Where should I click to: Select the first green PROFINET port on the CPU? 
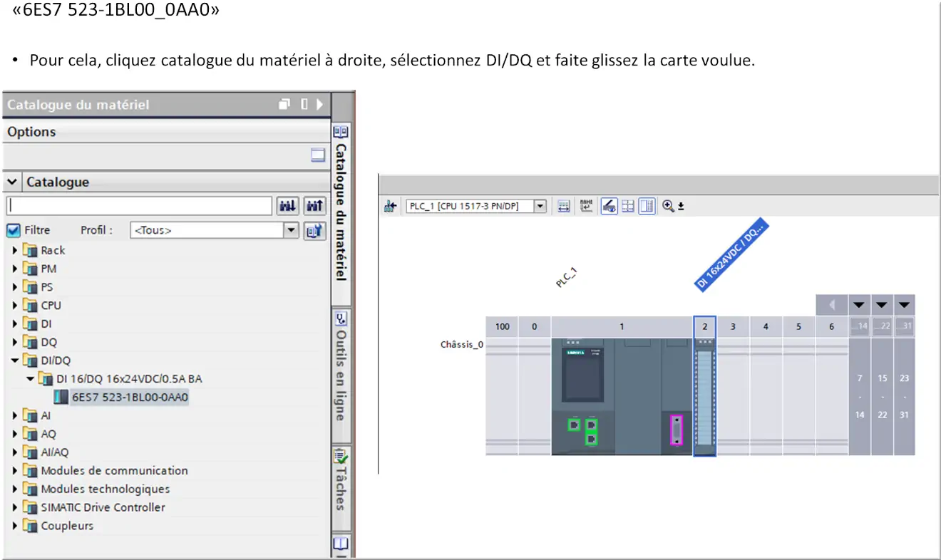pyautogui.click(x=573, y=425)
